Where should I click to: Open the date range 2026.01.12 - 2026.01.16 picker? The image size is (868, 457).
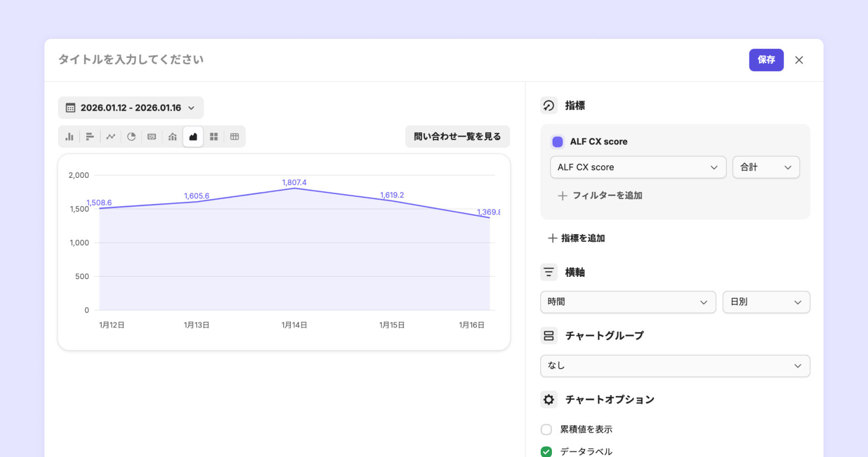(131, 108)
